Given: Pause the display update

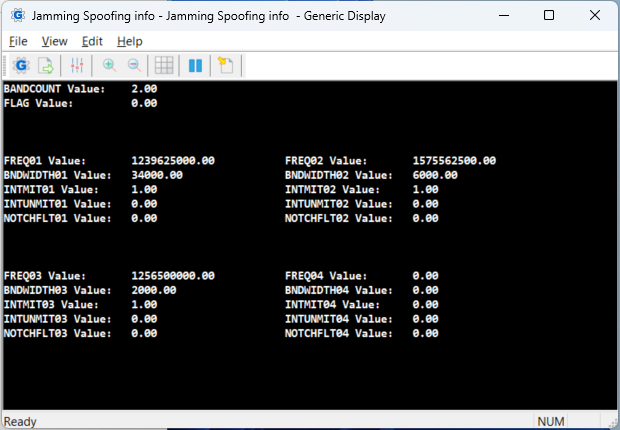Looking at the screenshot, I should pos(195,65).
